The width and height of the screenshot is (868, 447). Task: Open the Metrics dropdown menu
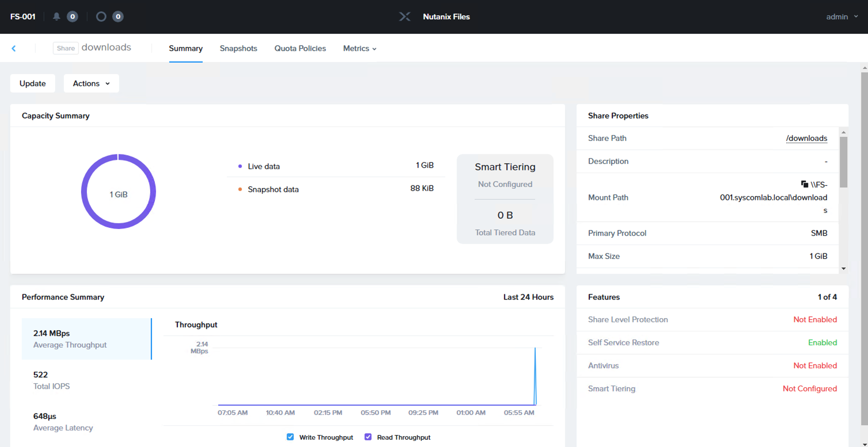click(360, 48)
